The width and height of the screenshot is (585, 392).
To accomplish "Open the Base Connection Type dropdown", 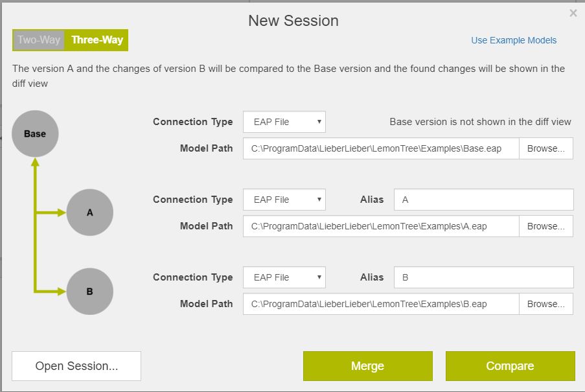I will click(284, 122).
